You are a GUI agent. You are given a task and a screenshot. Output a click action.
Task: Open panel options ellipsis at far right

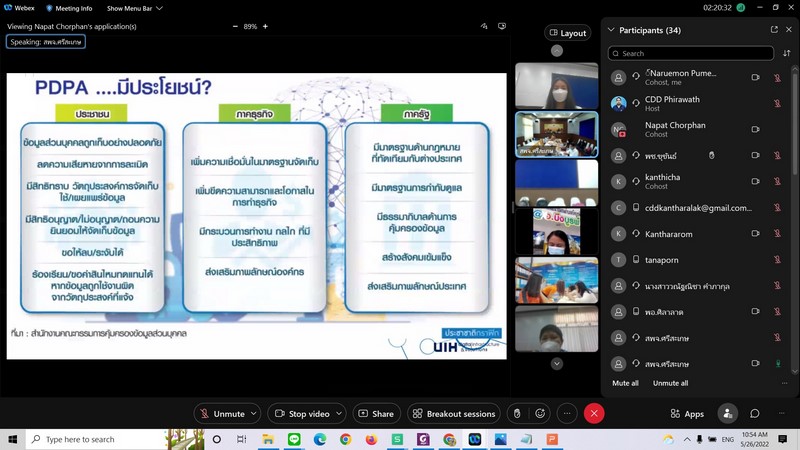pos(782,413)
